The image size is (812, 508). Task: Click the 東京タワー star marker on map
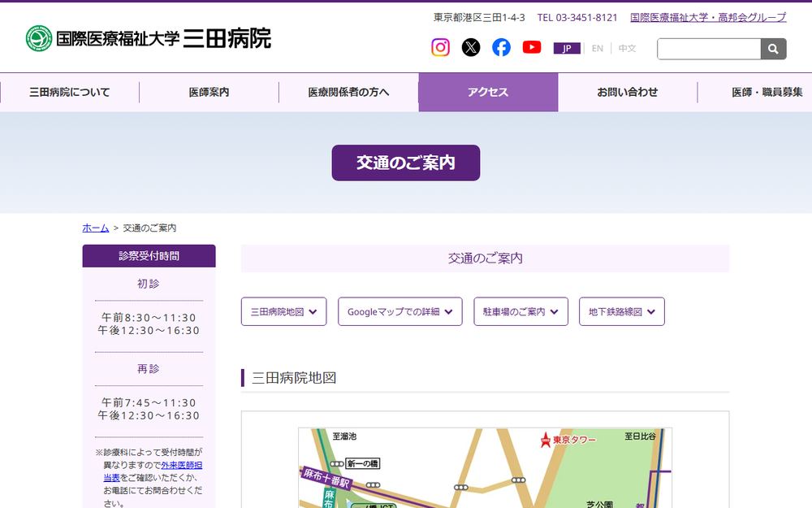546,440
